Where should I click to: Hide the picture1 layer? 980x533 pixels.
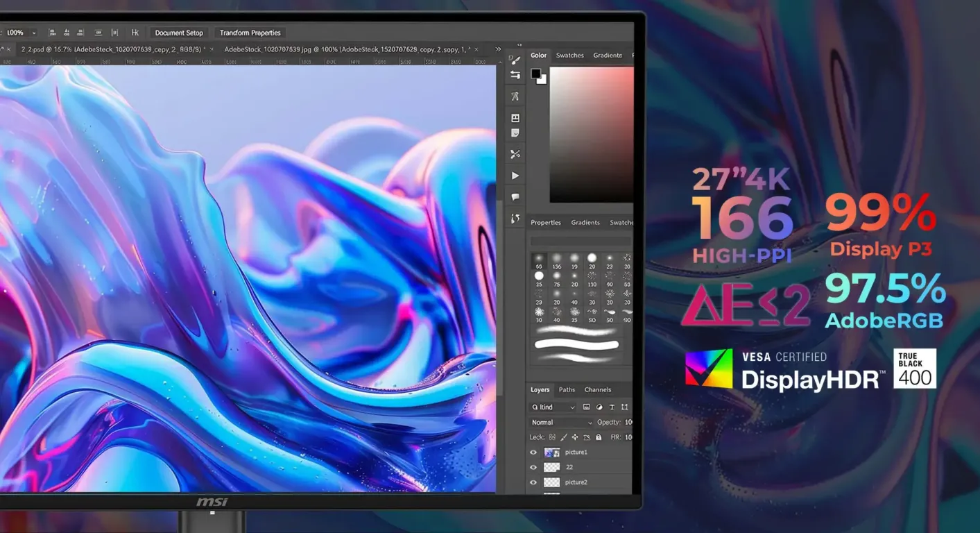(x=533, y=452)
